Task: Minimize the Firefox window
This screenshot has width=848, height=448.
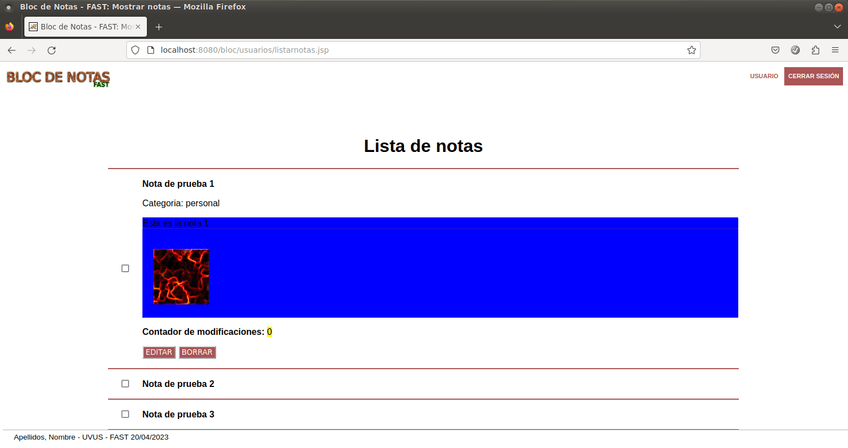Action: (819, 7)
